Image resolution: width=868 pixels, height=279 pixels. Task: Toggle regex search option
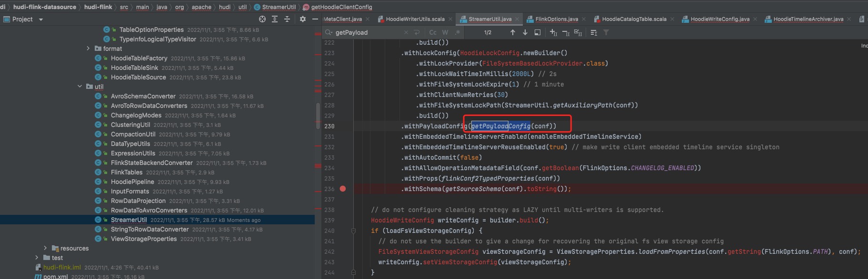(x=458, y=32)
